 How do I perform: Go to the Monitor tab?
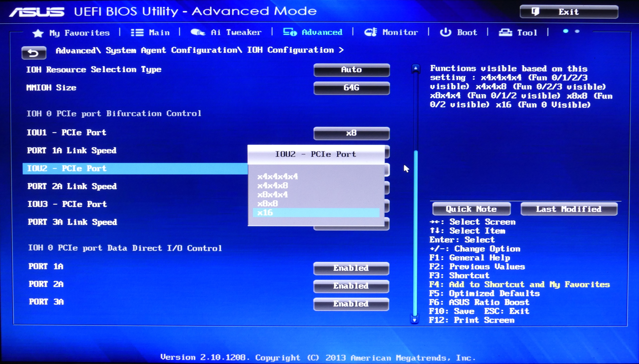point(391,32)
